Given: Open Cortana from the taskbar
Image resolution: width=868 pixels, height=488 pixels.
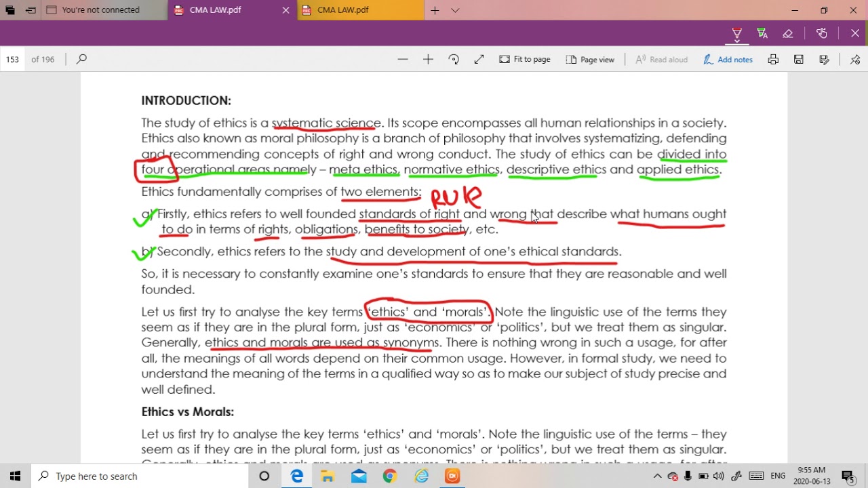Looking at the screenshot, I should [264, 476].
